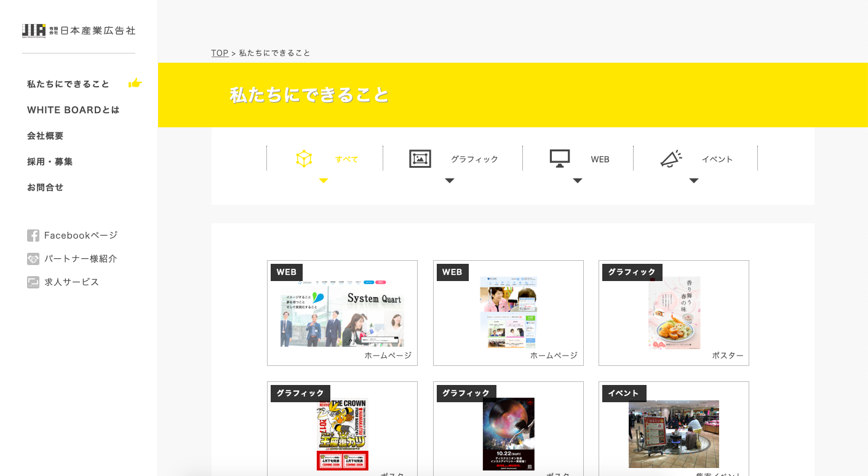Click TOP breadcrumb link
This screenshot has width=868, height=476.
coord(220,54)
